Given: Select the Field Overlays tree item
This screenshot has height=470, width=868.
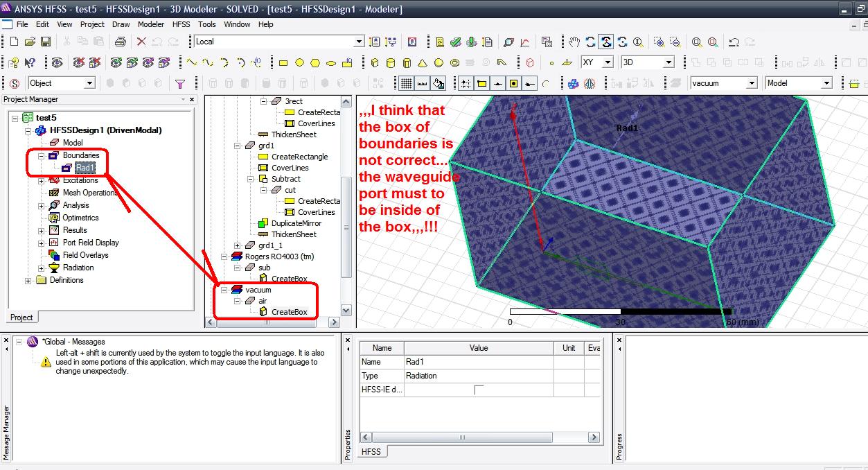Looking at the screenshot, I should tap(85, 255).
